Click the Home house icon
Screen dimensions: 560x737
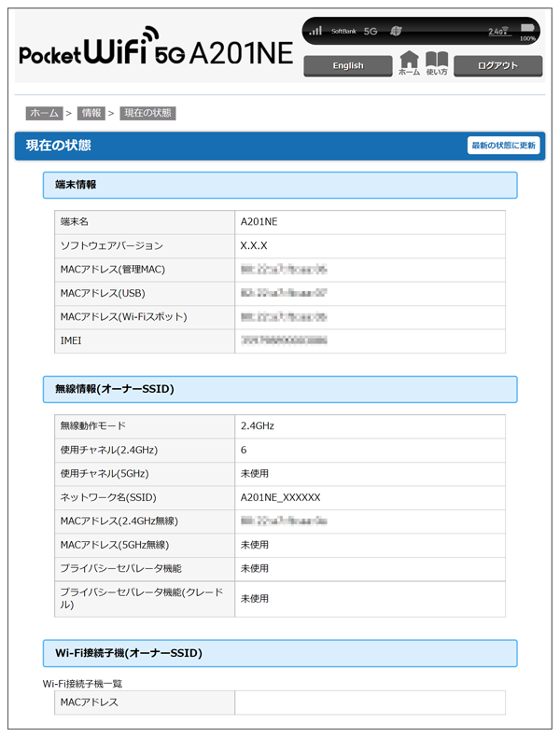(409, 63)
